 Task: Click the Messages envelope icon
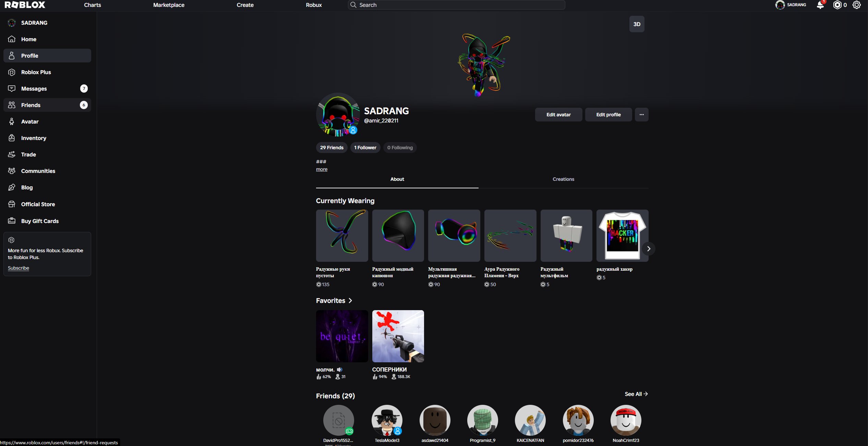(12, 89)
